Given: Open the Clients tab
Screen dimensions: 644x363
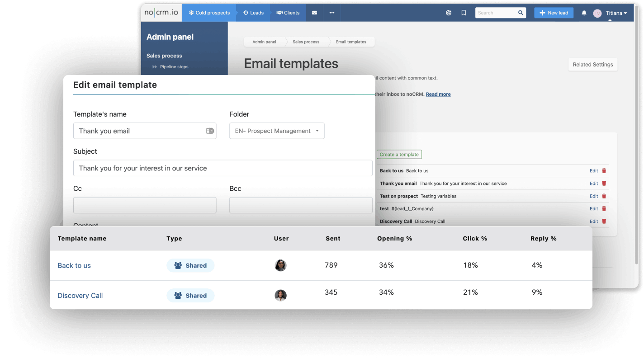Looking at the screenshot, I should [x=288, y=13].
